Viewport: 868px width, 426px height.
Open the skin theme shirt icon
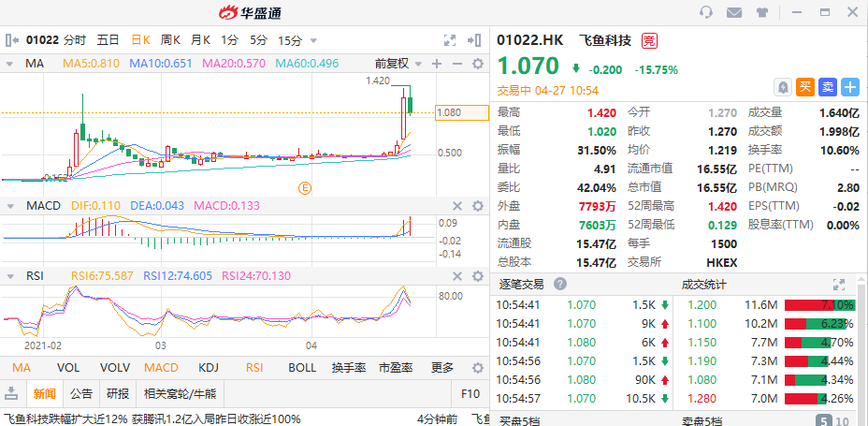coord(762,12)
